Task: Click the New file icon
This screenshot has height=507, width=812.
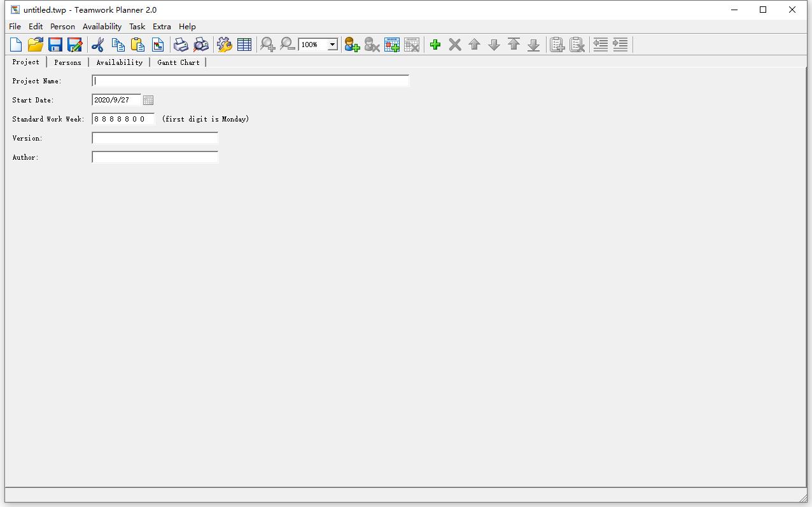Action: [x=16, y=45]
